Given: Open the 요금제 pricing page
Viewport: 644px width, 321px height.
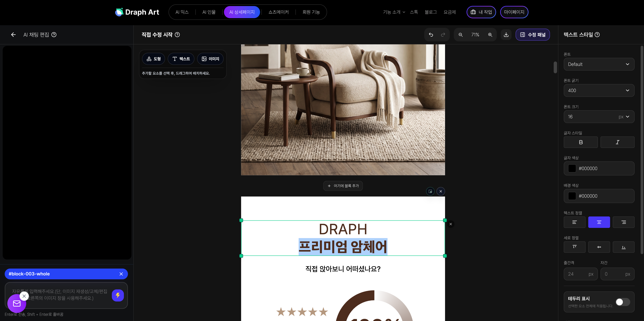Looking at the screenshot, I should [x=449, y=12].
